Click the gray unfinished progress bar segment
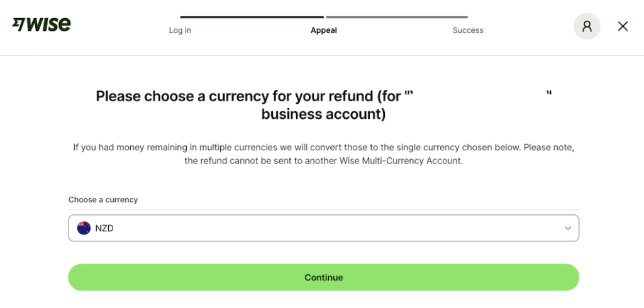The image size is (644, 308). [397, 17]
